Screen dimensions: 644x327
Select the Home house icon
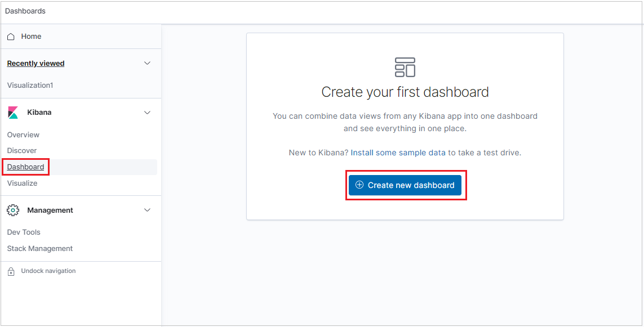point(10,35)
